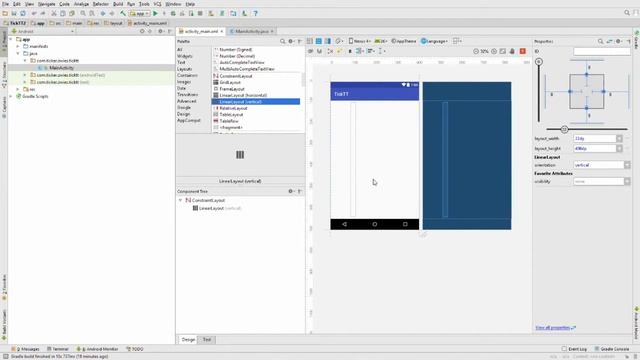This screenshot has height=360, width=640.
Task: Open the TODO tool window button
Action: [x=135, y=349]
